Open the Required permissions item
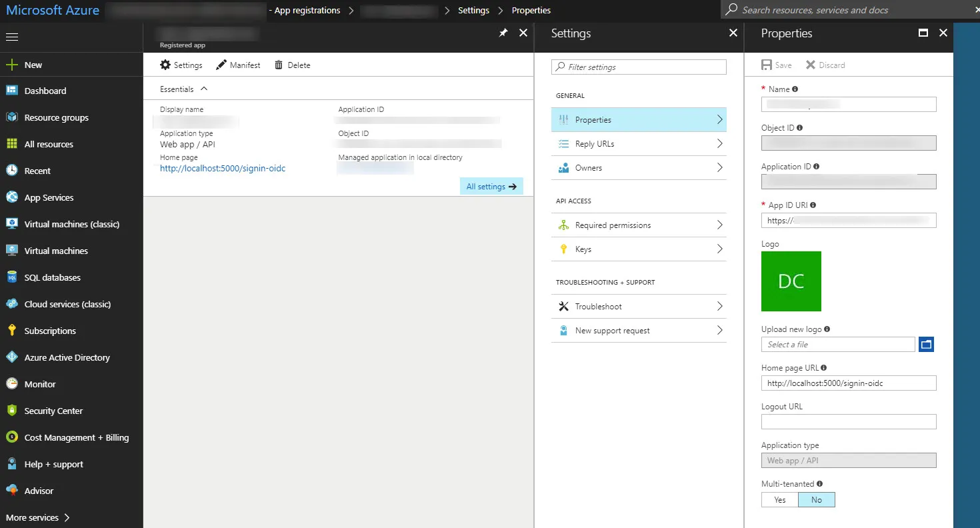This screenshot has width=980, height=528. pos(639,225)
